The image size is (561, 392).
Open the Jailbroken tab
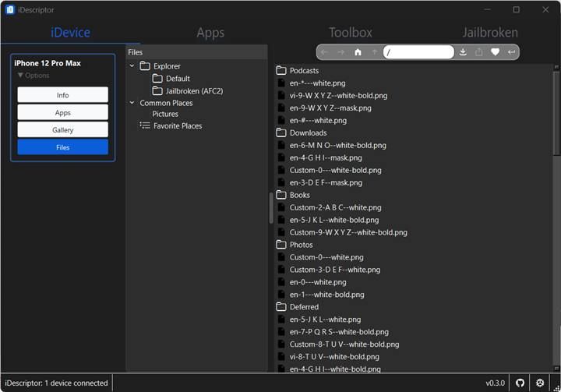(490, 33)
